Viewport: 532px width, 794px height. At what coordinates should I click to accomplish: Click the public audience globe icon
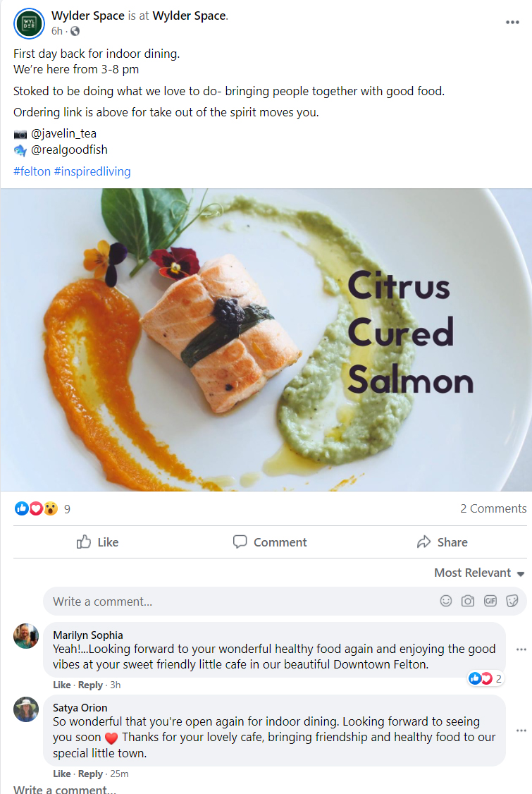click(75, 31)
